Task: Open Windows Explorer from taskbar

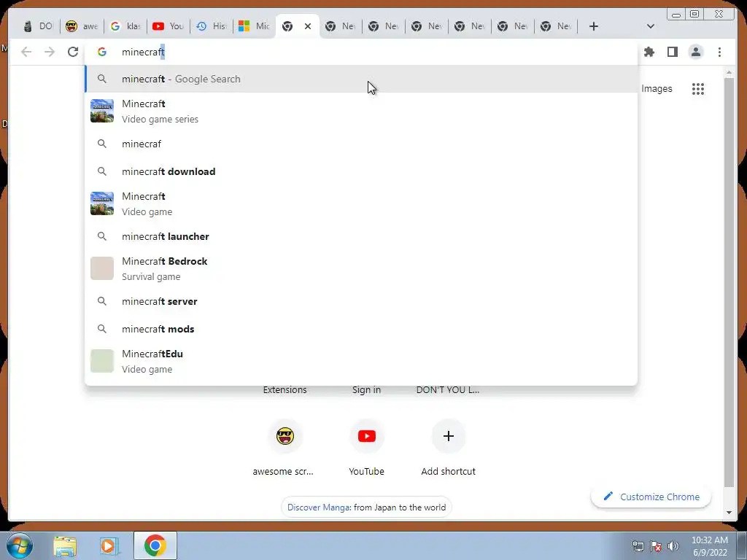Action: [x=65, y=545]
